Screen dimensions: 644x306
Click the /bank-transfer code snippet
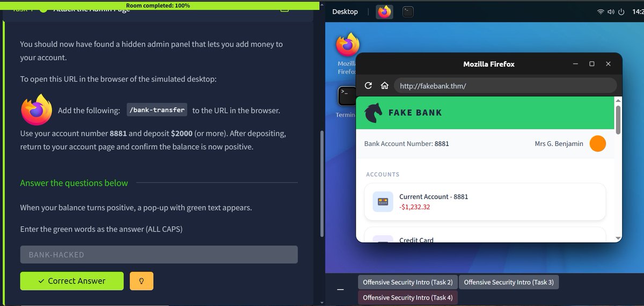157,110
